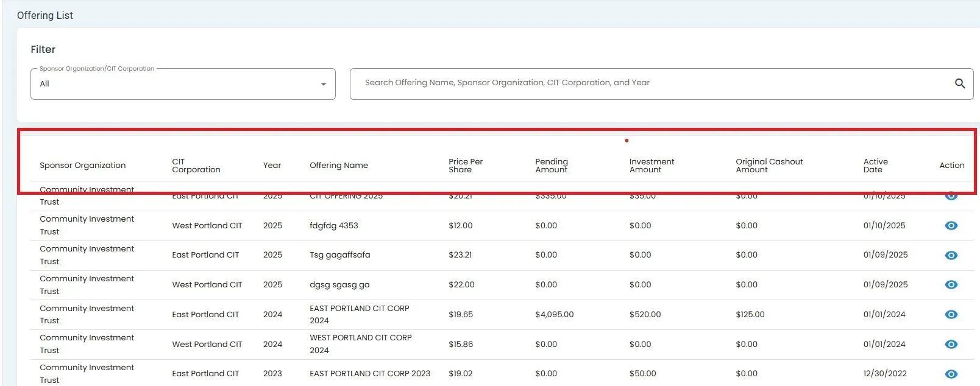Click the Year column header
This screenshot has width=980, height=386.
click(272, 166)
